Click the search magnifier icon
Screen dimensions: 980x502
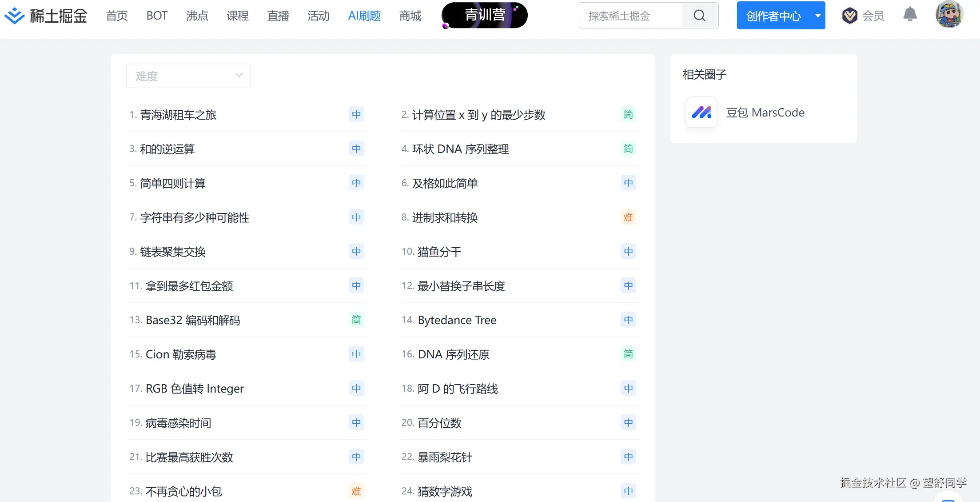pyautogui.click(x=699, y=15)
